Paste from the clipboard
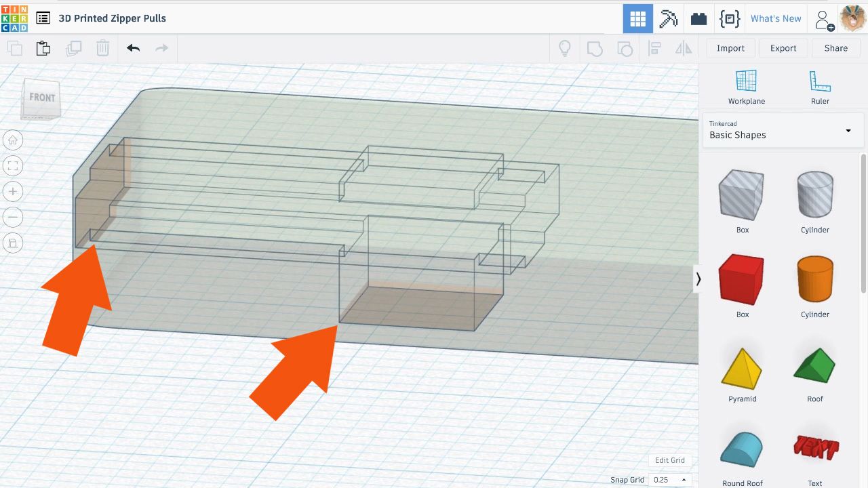The height and width of the screenshot is (488, 868). [x=43, y=47]
